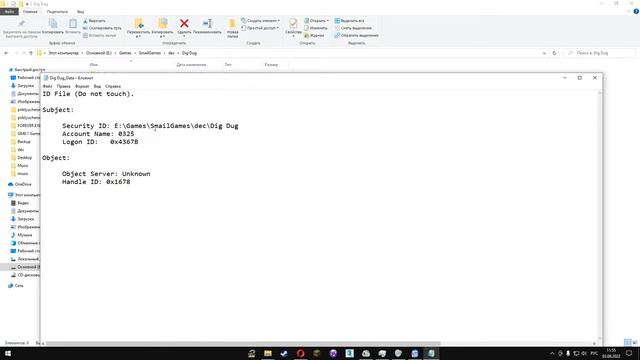The image size is (640, 360).
Task: Click the Explorer back arrow
Action: (x=6, y=53)
